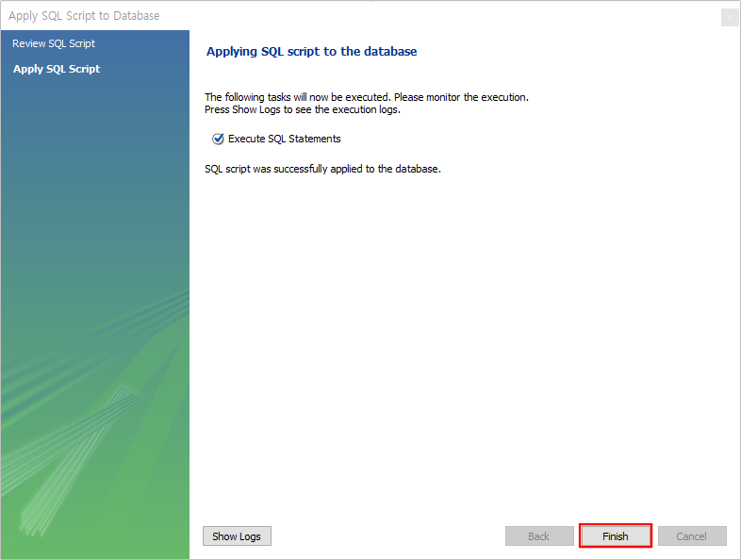This screenshot has width=741, height=560.
Task: Select the Review SQL Script step
Action: (x=54, y=43)
